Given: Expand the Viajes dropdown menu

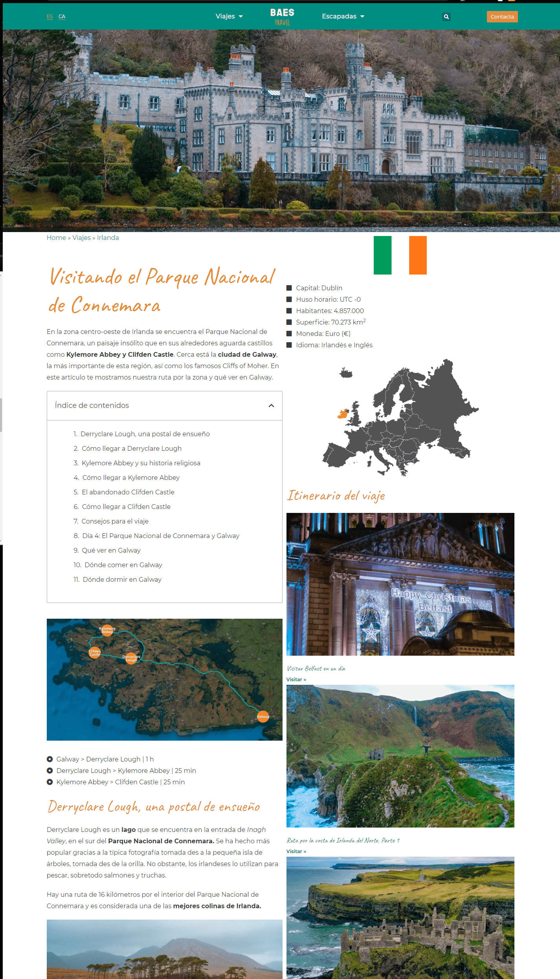Looking at the screenshot, I should point(229,16).
